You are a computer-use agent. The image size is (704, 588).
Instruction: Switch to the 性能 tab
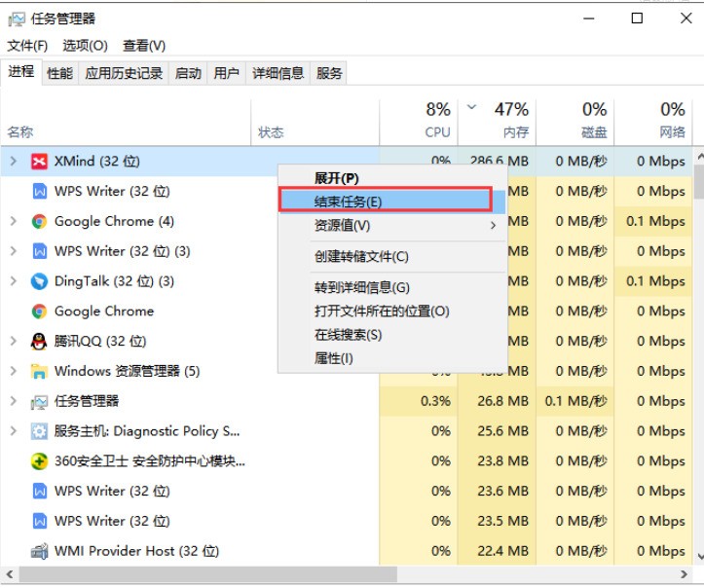(x=59, y=73)
